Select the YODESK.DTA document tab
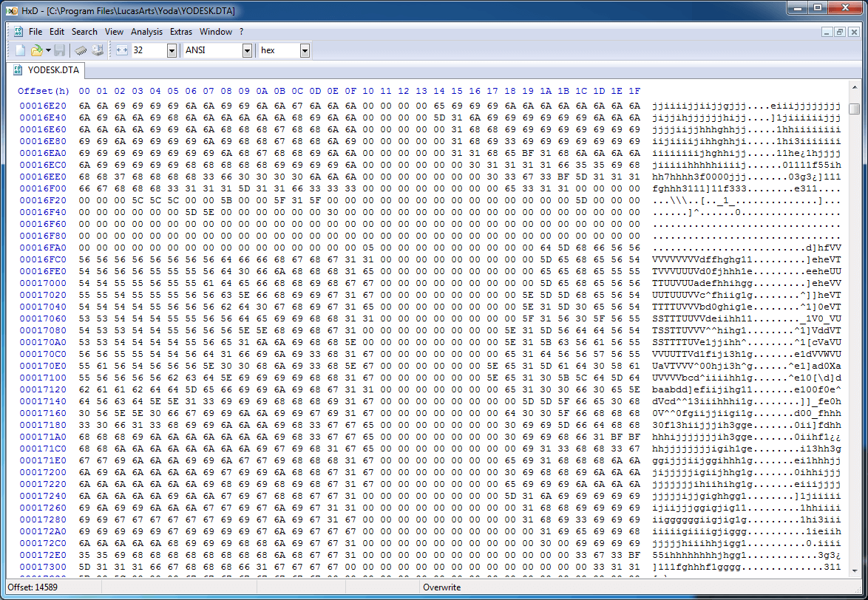Viewport: 868px width, 600px height. 47,71
